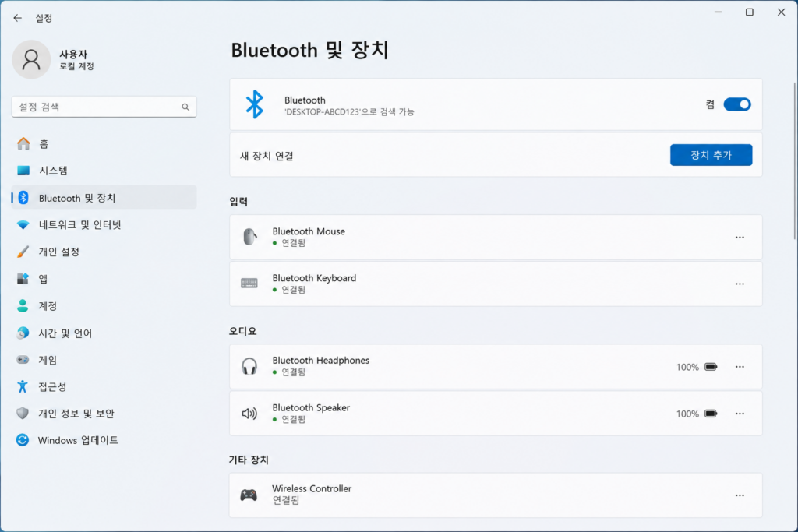Click the Bluetooth Mouse device name
Image resolution: width=798 pixels, height=532 pixels.
pyautogui.click(x=309, y=231)
